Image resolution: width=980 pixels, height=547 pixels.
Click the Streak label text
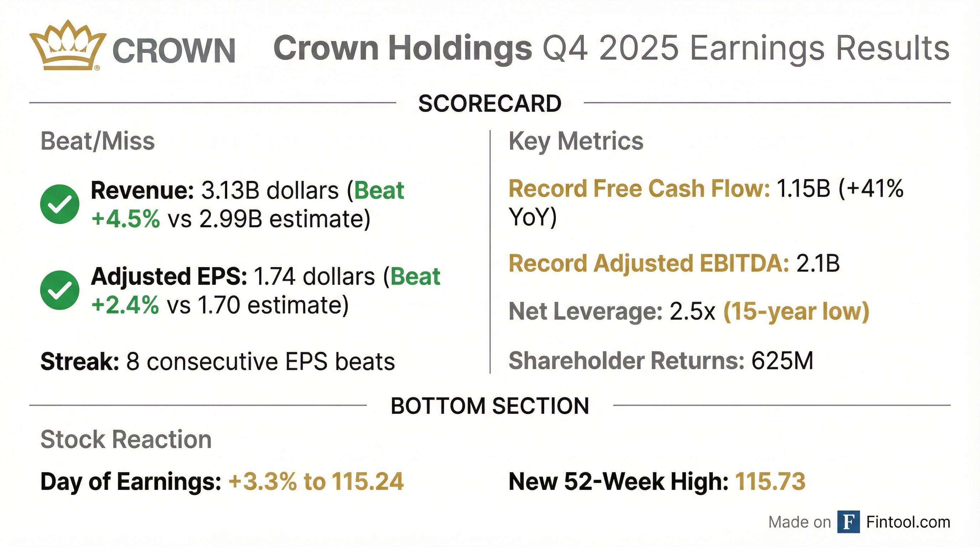[79, 361]
